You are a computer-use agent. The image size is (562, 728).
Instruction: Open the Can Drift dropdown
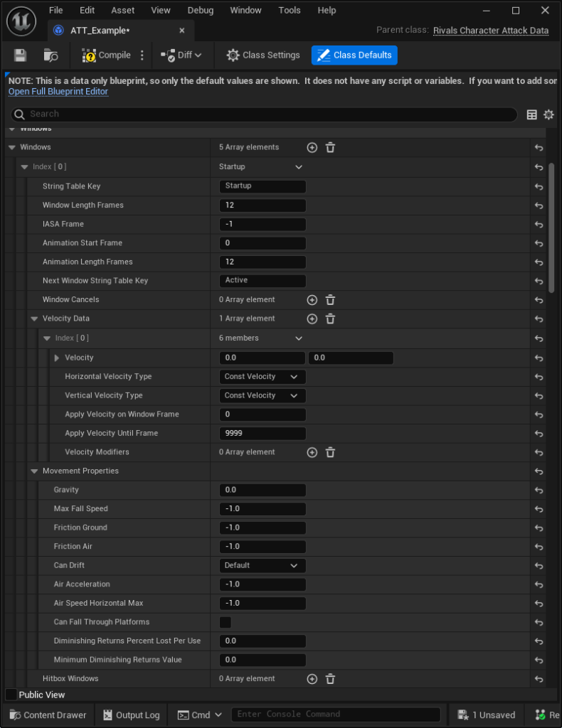click(263, 565)
